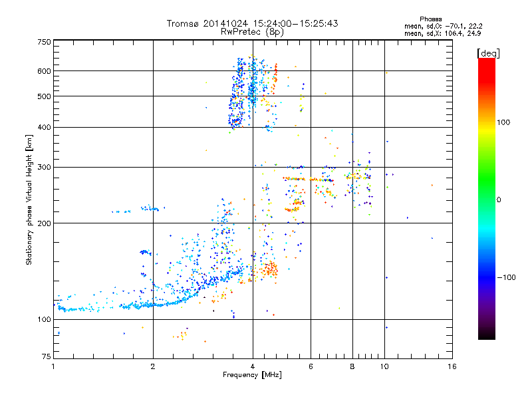The width and height of the screenshot is (532, 399).
Task: Click x-axis tick label '6'
Action: 311,366
